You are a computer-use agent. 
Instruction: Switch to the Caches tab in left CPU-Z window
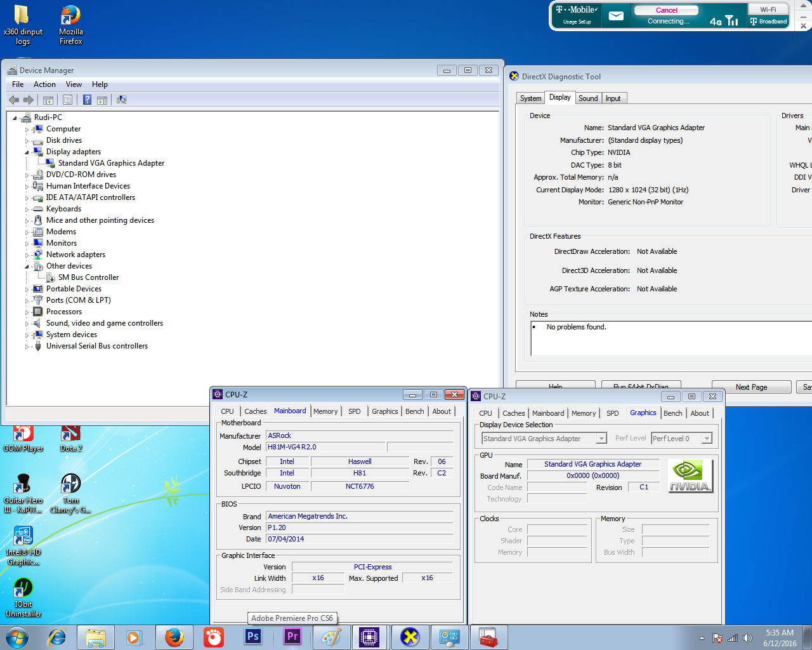click(255, 411)
